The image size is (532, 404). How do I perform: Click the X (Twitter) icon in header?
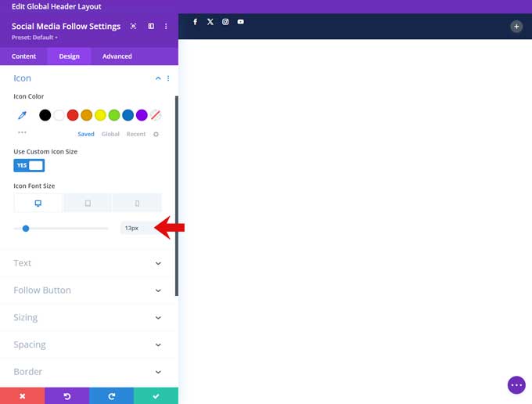pyautogui.click(x=210, y=22)
